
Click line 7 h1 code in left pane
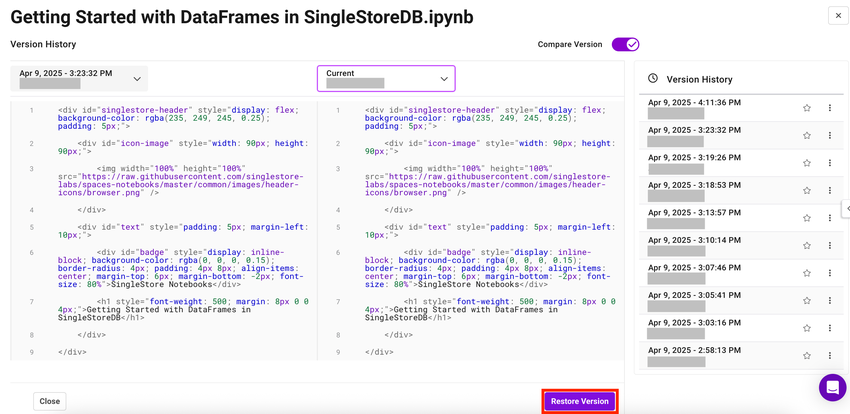[x=183, y=309]
